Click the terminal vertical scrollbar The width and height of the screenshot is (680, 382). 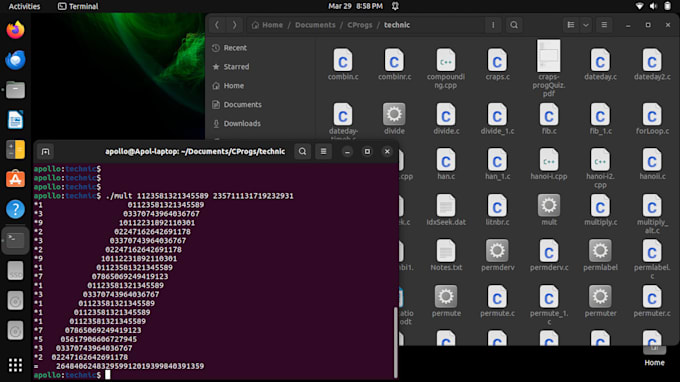click(x=395, y=342)
